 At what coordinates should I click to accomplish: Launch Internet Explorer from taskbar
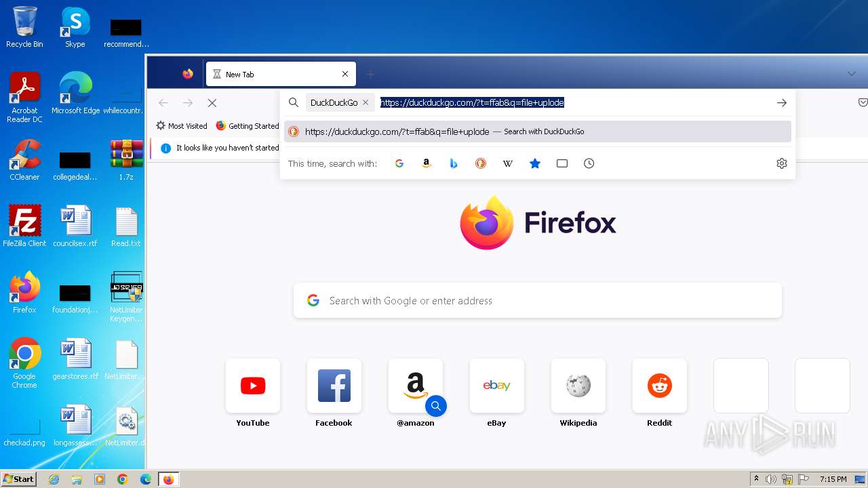[x=54, y=479]
